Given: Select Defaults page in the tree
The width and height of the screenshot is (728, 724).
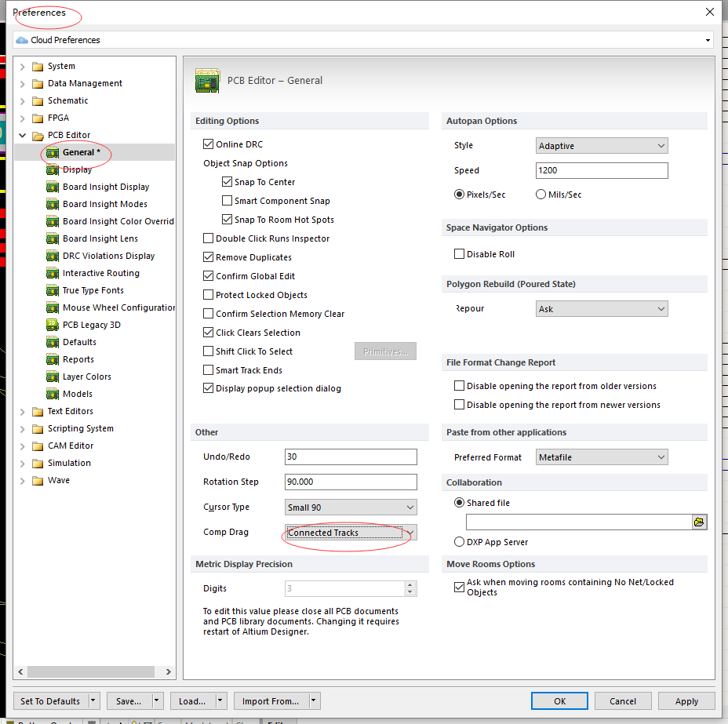Looking at the screenshot, I should coord(79,342).
